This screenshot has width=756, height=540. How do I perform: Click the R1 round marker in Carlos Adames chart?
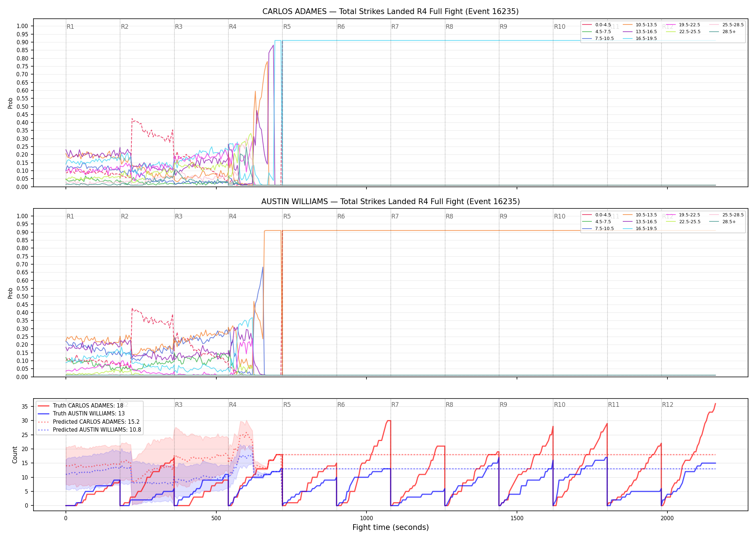[70, 27]
